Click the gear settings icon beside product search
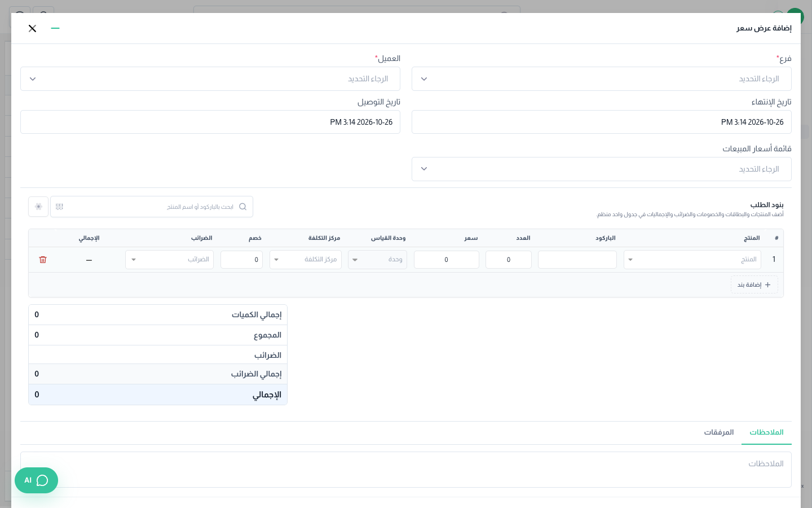The width and height of the screenshot is (812, 508). (x=38, y=207)
